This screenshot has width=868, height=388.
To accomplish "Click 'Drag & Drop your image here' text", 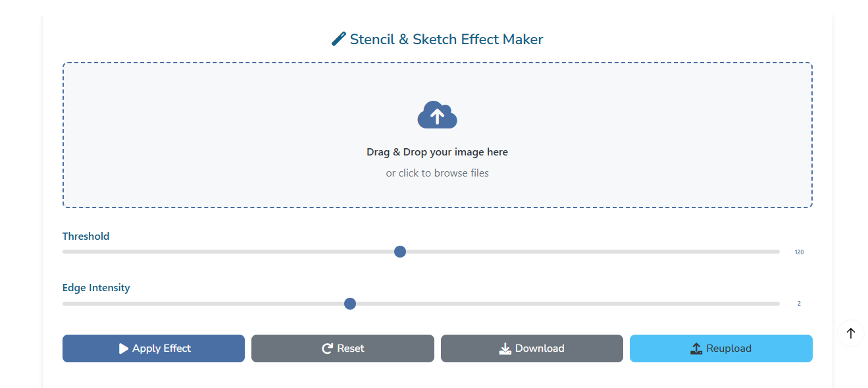I will (437, 152).
